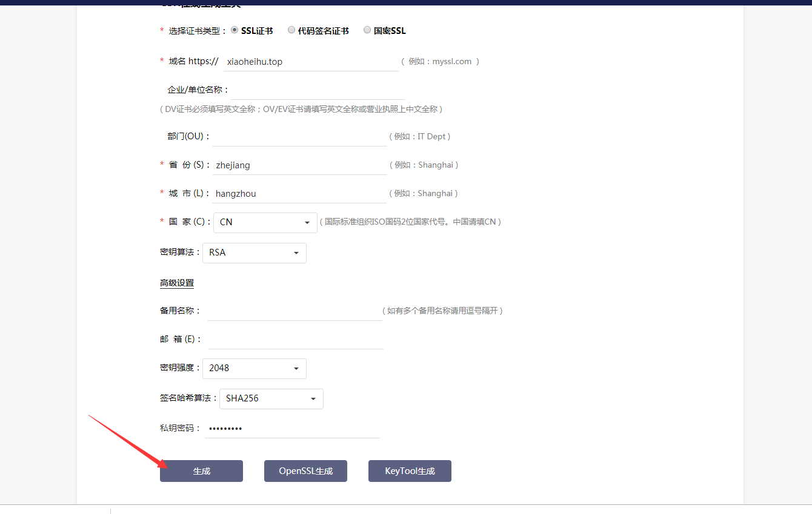Click the 省份 field containing zhejiang
The height and width of the screenshot is (514, 812).
(x=300, y=165)
